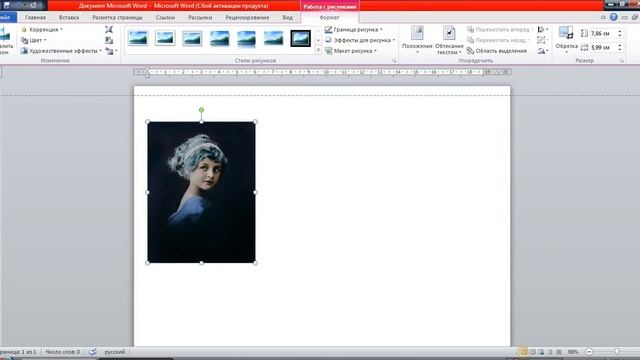Expand the picture styles gallery
The image size is (640, 360).
318,51
